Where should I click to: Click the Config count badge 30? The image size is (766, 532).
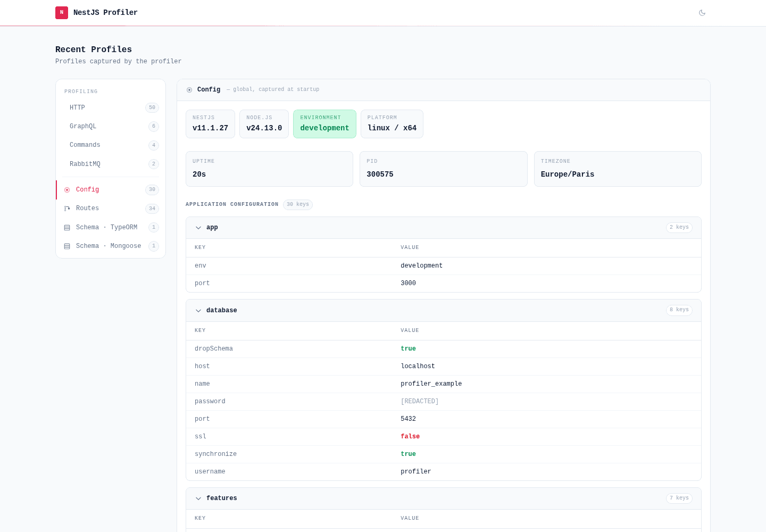(x=152, y=190)
